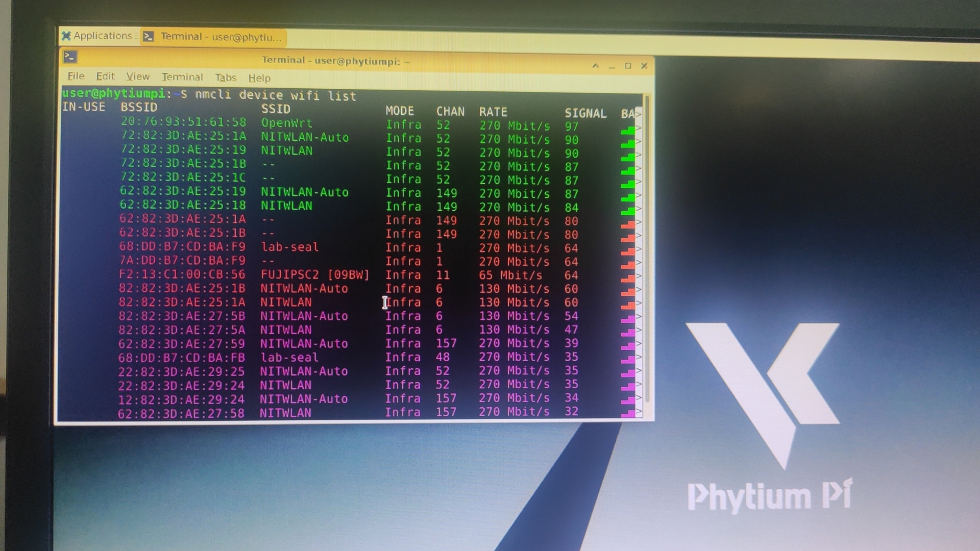Click the Xfce Applications logo icon
Viewport: 980px width, 551px height.
pos(66,36)
